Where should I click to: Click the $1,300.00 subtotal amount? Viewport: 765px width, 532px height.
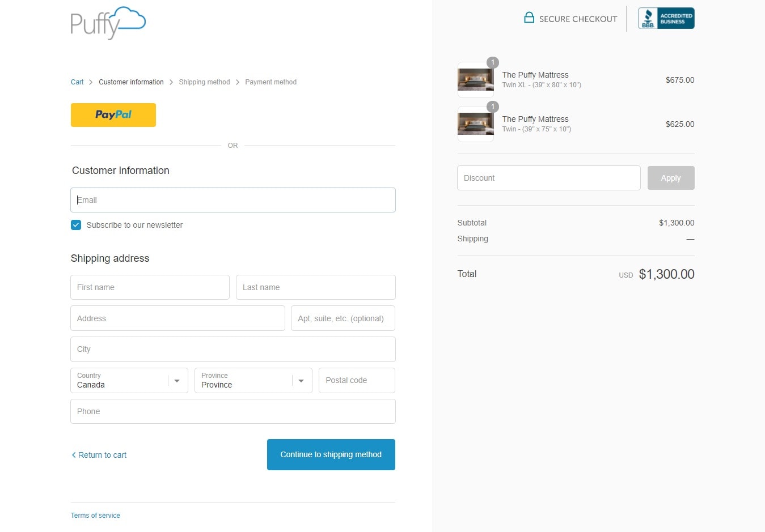tap(677, 223)
